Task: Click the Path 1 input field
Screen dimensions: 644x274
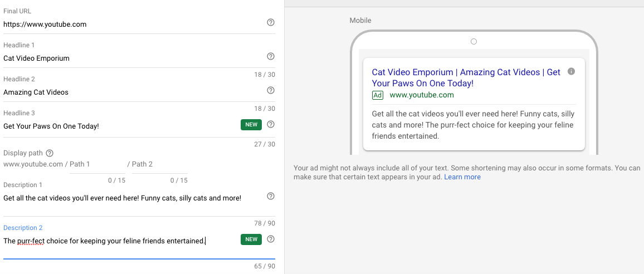Action: click(x=97, y=164)
